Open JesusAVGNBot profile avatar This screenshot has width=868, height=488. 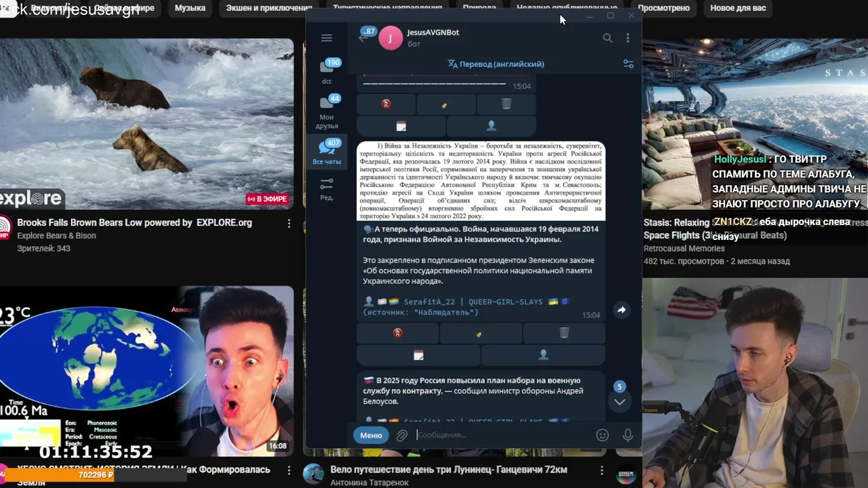[391, 38]
